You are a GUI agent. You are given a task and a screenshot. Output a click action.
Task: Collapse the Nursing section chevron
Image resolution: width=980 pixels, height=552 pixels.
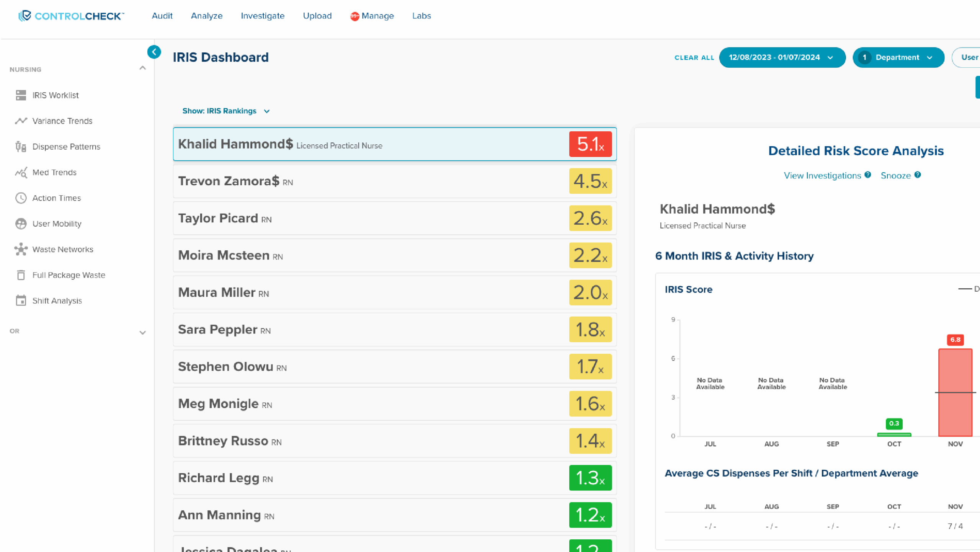[x=142, y=68]
